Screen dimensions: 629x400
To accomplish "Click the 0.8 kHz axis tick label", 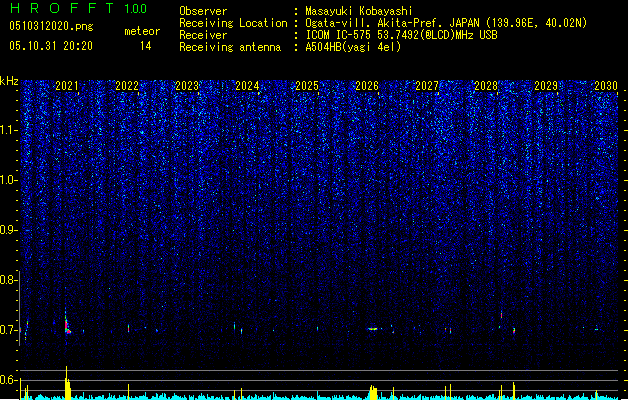I will pyautogui.click(x=8, y=280).
